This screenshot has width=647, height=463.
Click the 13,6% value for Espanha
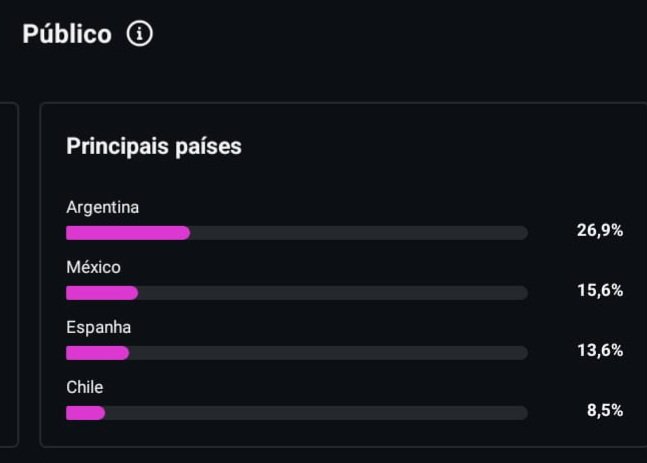click(599, 351)
